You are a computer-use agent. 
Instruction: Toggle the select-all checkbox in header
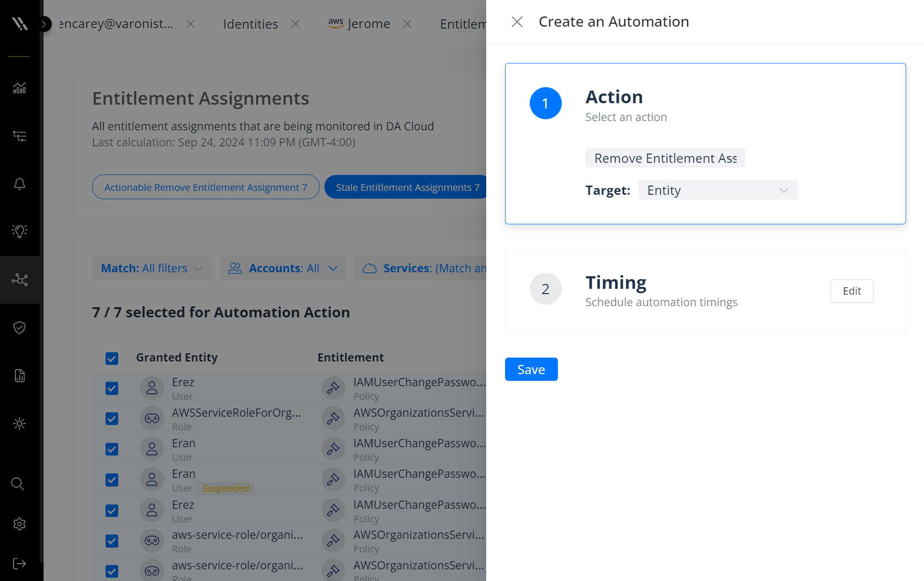tap(112, 359)
